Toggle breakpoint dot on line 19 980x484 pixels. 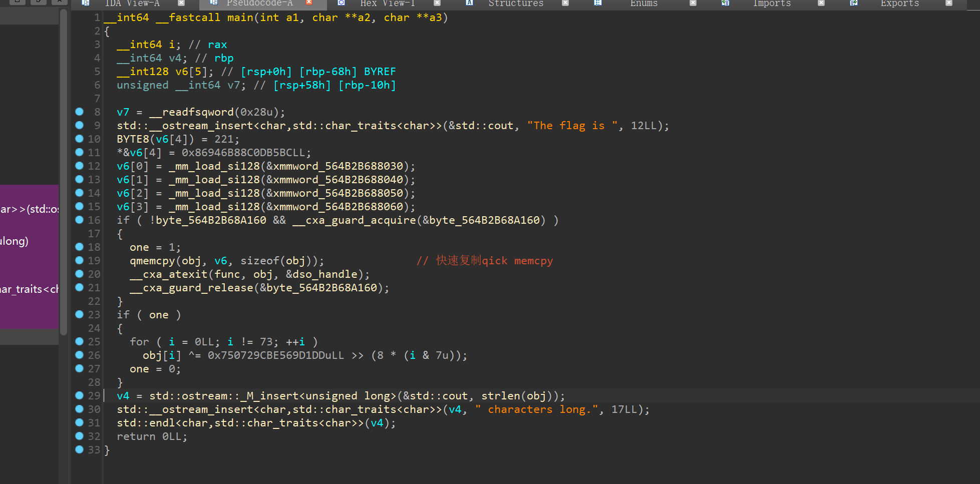tap(79, 260)
